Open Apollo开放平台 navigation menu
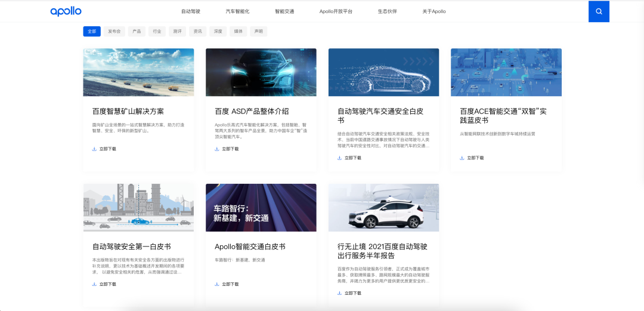Viewport: 644px width, 311px height. [336, 11]
